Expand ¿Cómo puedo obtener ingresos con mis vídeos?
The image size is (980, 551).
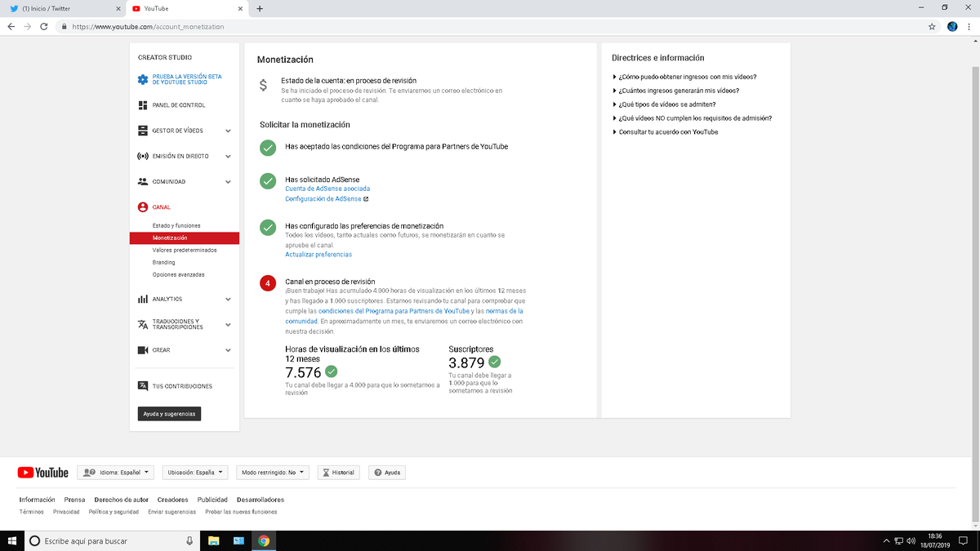coord(685,77)
